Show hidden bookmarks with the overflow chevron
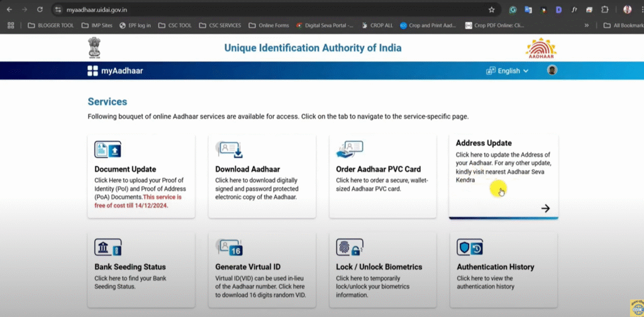Screen dimensions: 644x317 [587, 26]
